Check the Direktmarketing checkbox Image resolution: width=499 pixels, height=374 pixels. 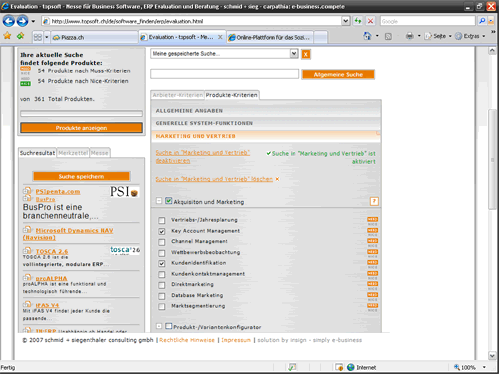162,285
